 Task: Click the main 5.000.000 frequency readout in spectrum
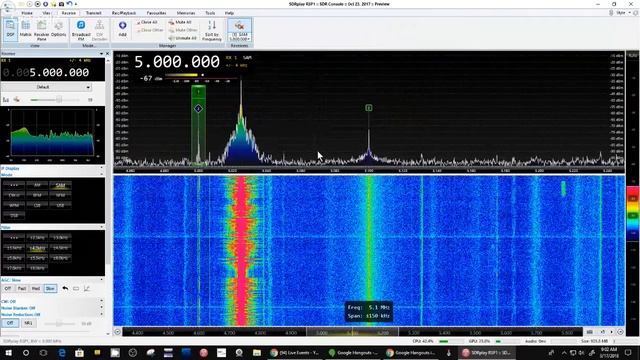177,62
